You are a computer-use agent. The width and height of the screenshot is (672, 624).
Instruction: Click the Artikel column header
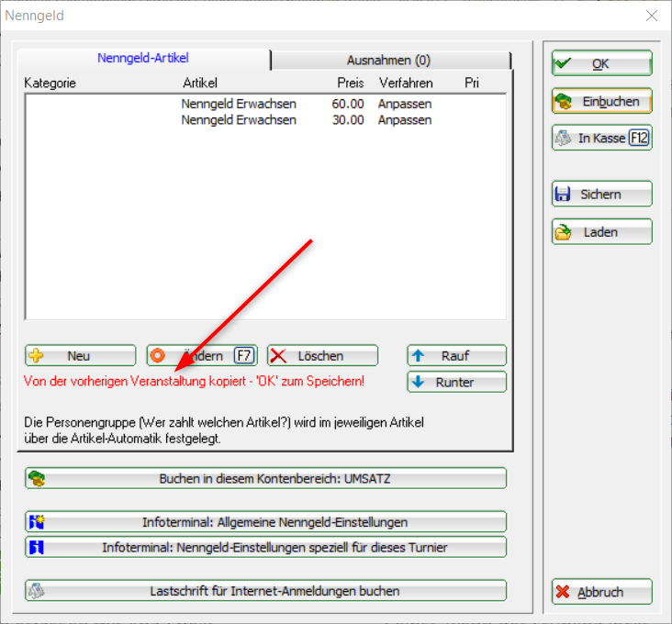coord(200,83)
